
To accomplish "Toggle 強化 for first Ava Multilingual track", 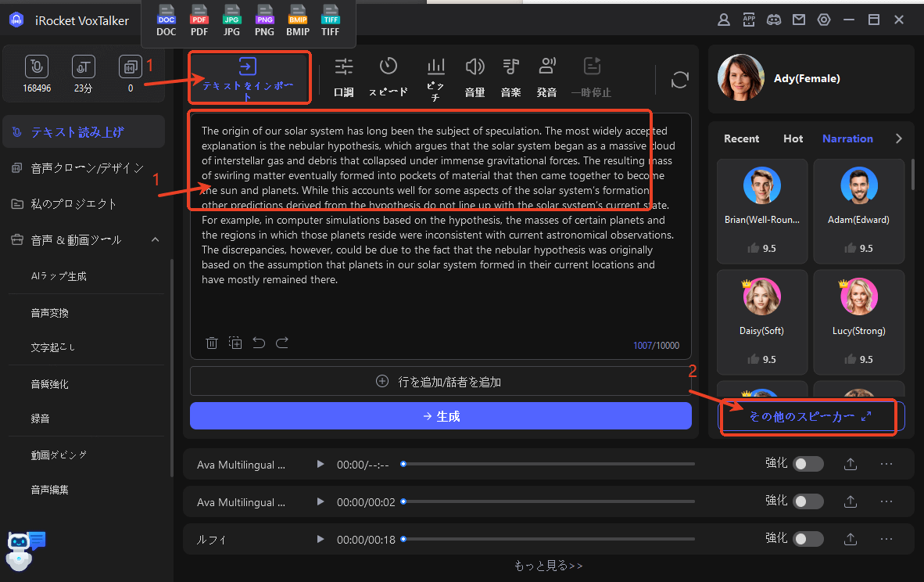I will pyautogui.click(x=808, y=464).
